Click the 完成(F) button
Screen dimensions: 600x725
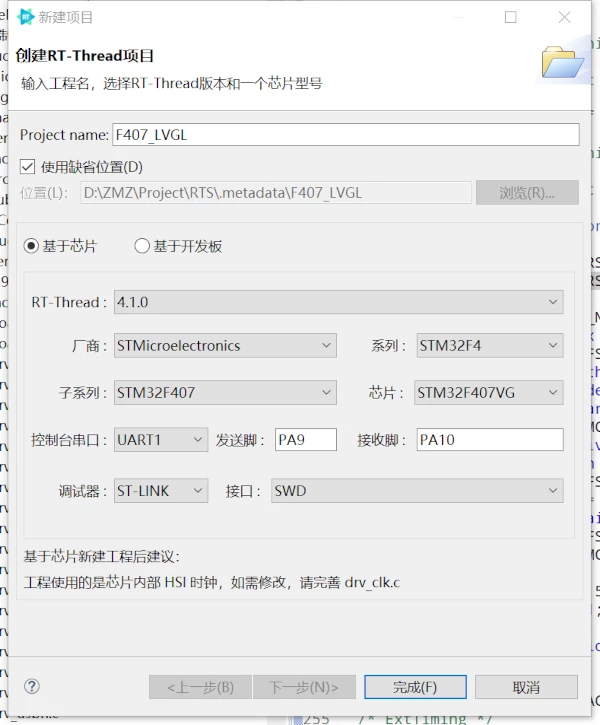point(415,687)
